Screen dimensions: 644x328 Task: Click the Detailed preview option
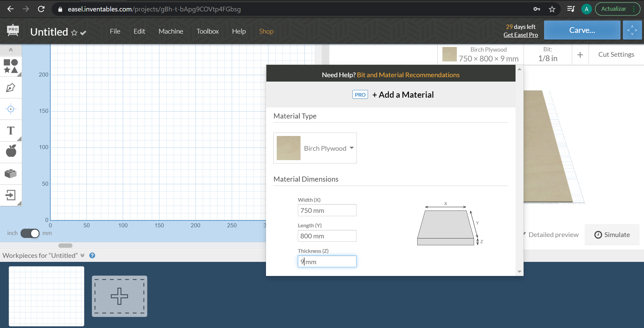click(553, 235)
